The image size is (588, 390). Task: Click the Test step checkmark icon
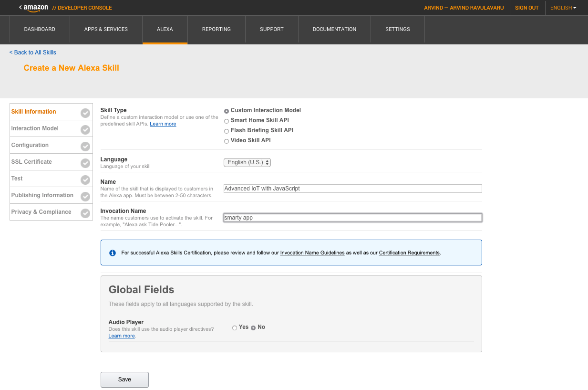pos(85,180)
